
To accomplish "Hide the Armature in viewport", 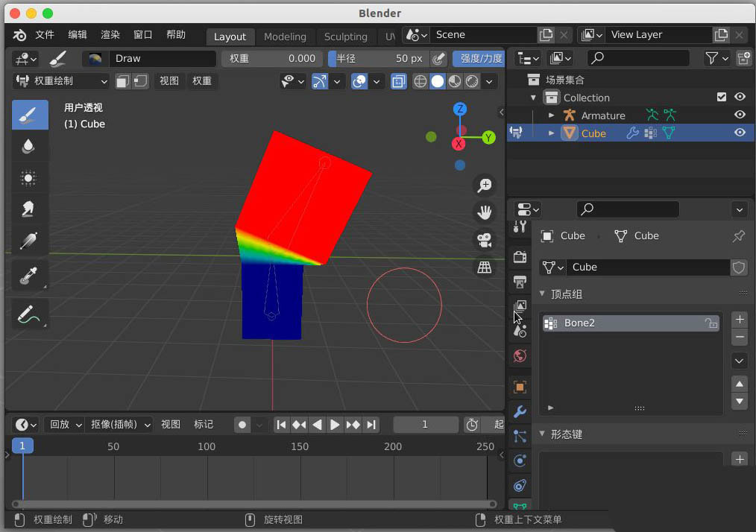I will tap(740, 115).
